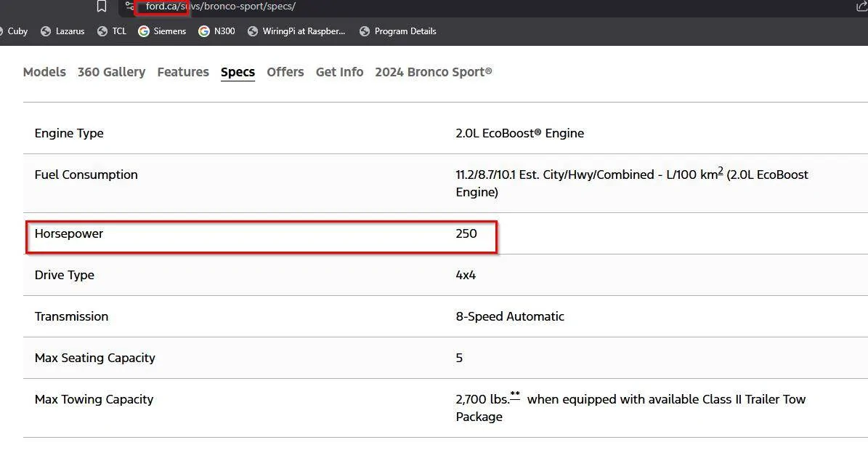The height and width of the screenshot is (453, 868).
Task: Open the Program Details bookmark
Action: pos(398,31)
